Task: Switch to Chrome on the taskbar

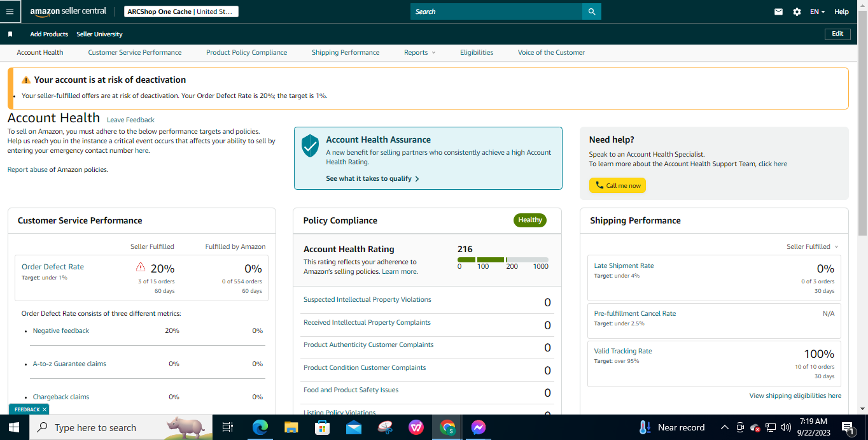Action: click(x=447, y=427)
